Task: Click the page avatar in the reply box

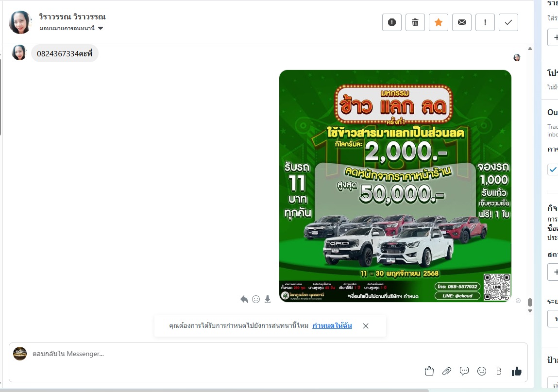Action: [x=20, y=354]
